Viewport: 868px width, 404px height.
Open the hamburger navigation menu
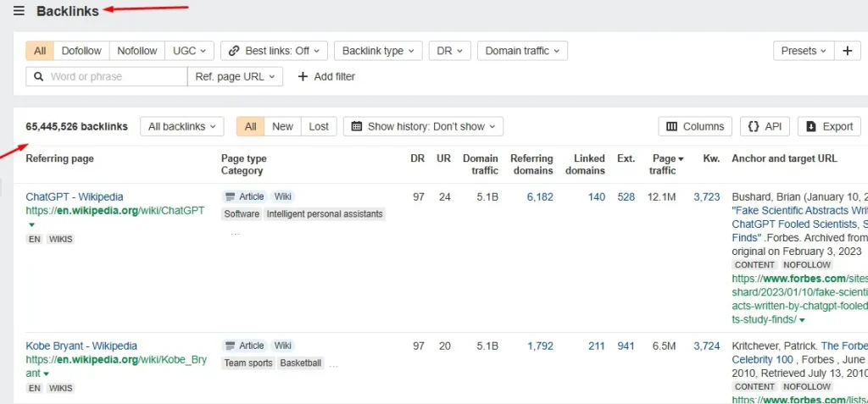[19, 11]
